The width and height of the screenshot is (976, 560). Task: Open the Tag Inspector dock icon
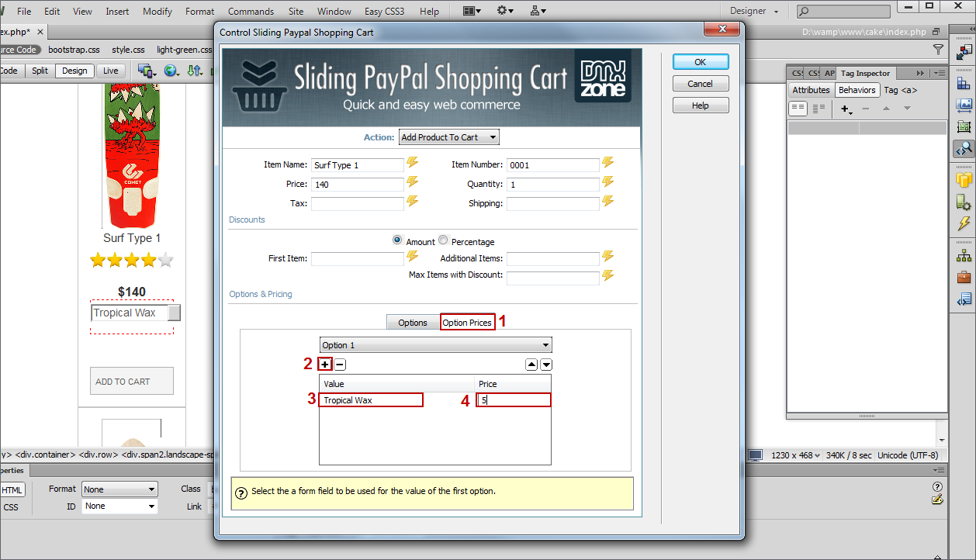pos(964,148)
